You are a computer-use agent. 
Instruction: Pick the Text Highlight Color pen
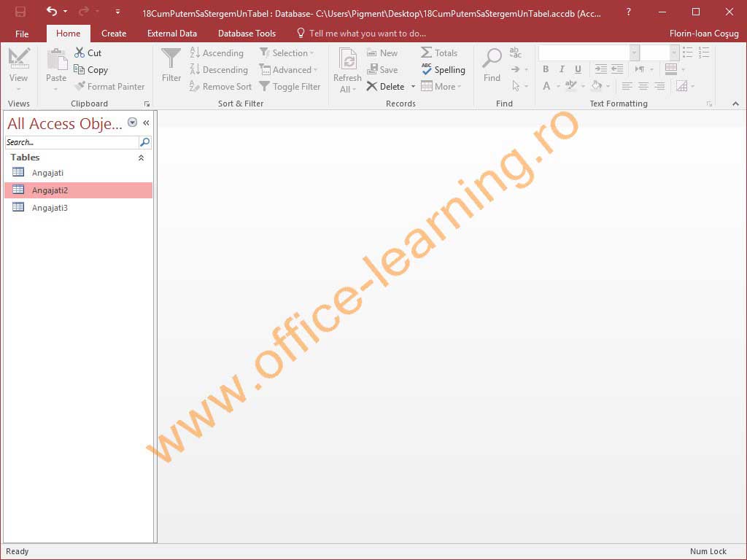point(570,86)
